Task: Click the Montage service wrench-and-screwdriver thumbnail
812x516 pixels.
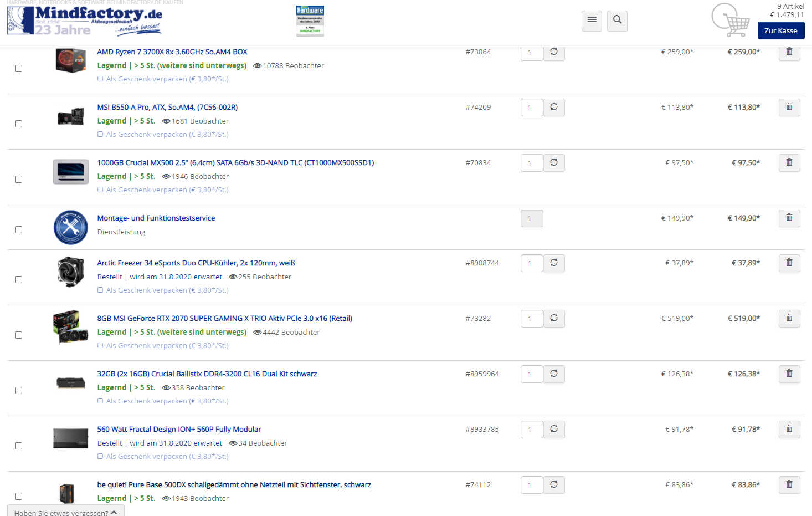Action: tap(71, 227)
